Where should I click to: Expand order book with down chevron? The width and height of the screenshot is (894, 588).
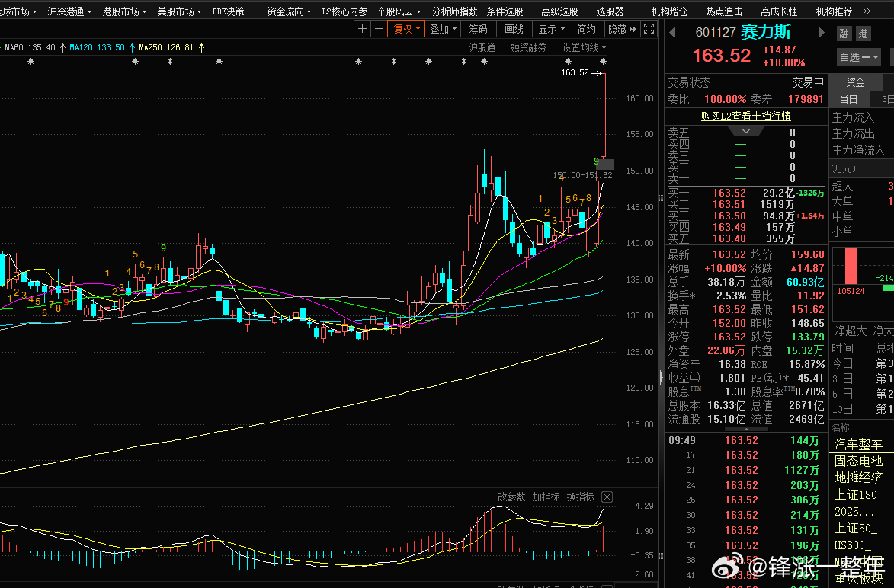coord(745,131)
